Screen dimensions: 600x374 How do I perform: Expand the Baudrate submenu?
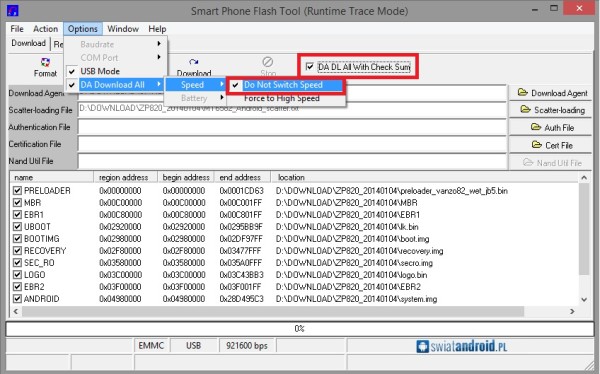[x=115, y=44]
